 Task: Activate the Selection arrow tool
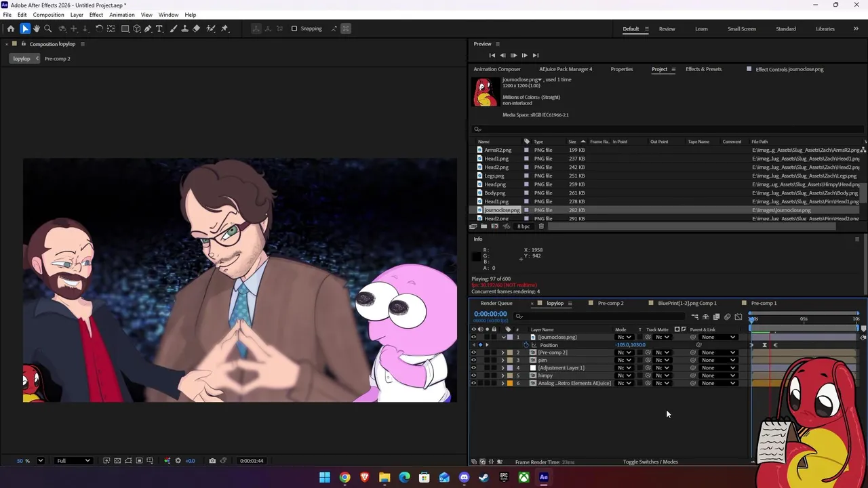click(25, 28)
